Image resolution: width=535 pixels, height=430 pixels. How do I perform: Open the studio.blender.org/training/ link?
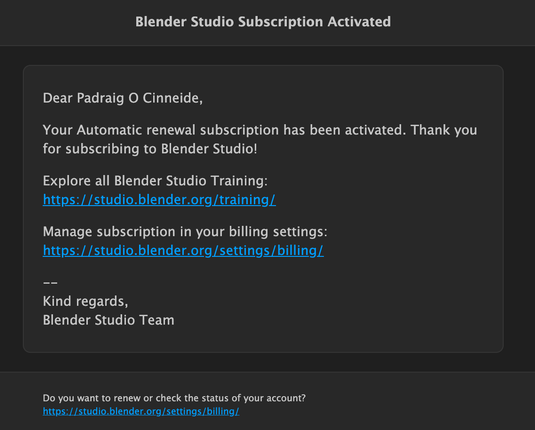(159, 200)
